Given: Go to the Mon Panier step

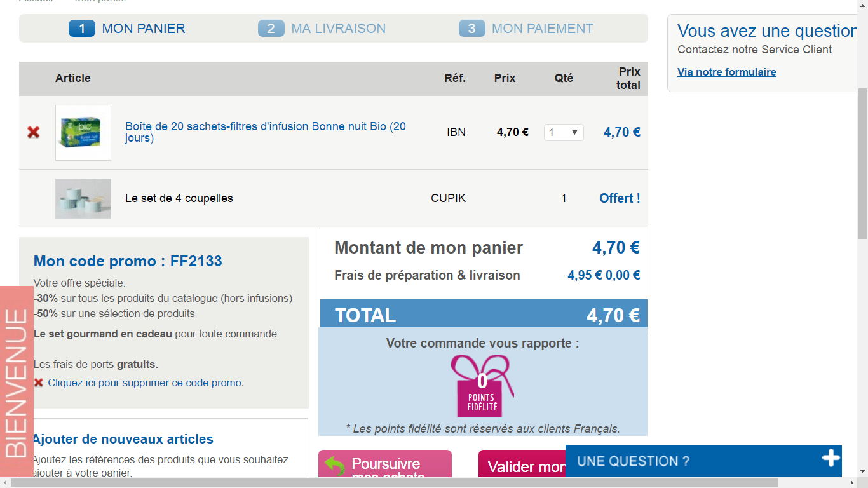Looking at the screenshot, I should pyautogui.click(x=127, y=29).
